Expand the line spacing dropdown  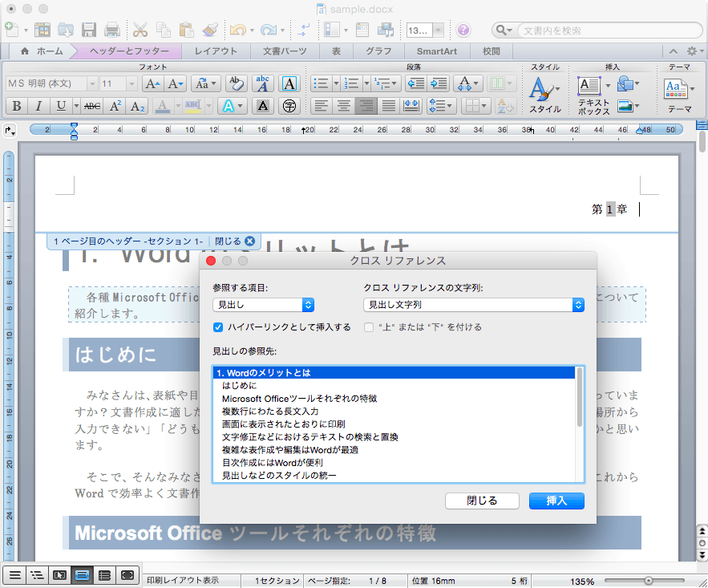440,106
